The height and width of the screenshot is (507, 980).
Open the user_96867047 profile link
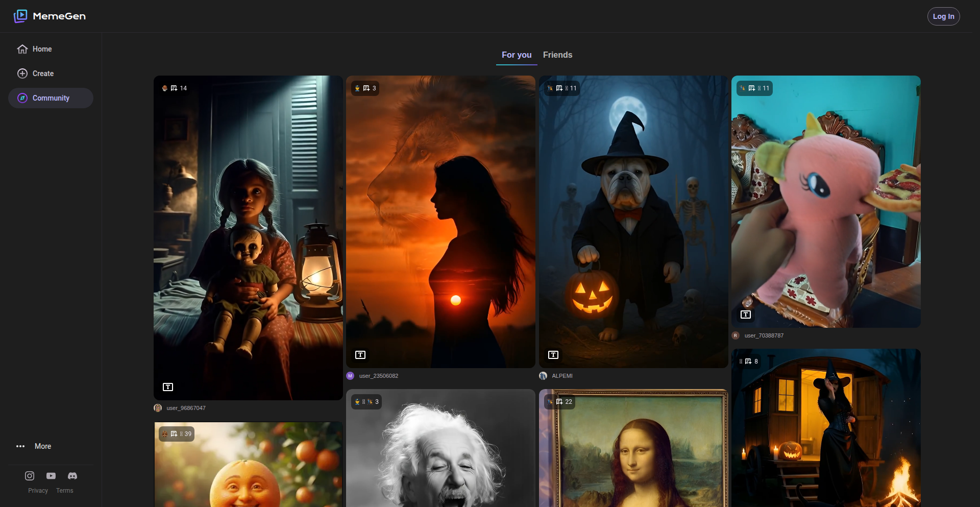(186, 408)
